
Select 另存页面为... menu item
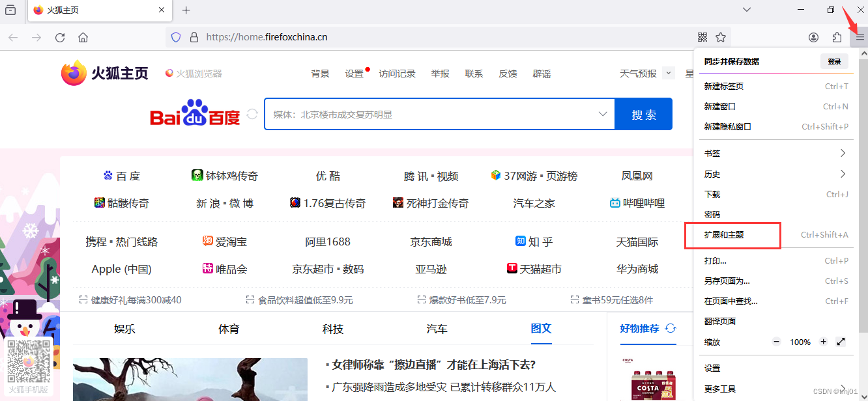[775, 281]
